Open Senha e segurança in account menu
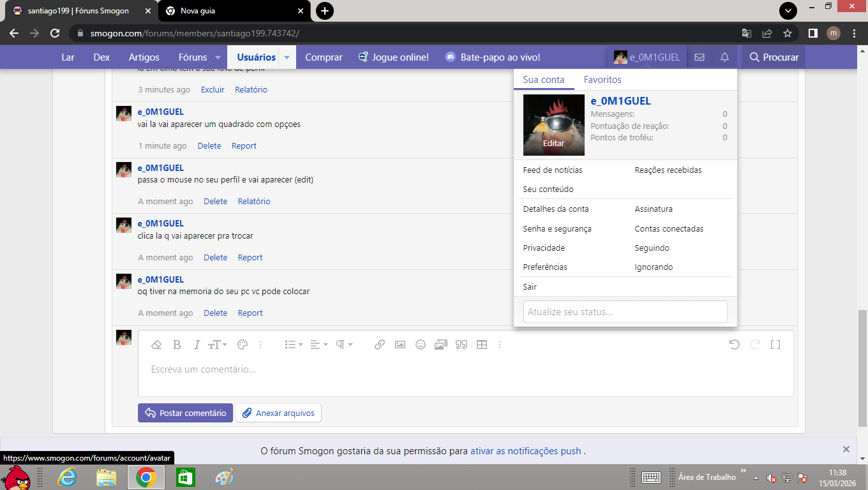 (557, 228)
